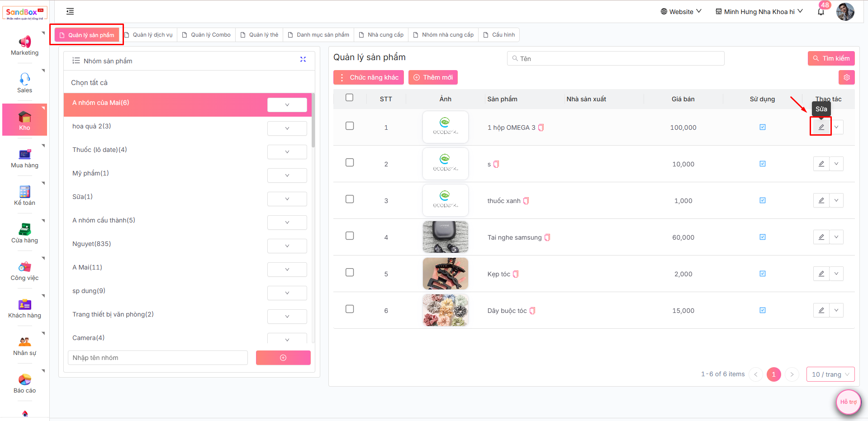Expand dropdown for hoa quả 2 group
Screen dimensions: 868x421
point(287,128)
